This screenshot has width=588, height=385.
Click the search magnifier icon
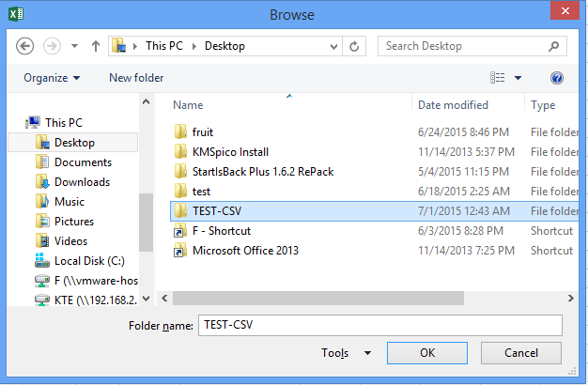[555, 45]
